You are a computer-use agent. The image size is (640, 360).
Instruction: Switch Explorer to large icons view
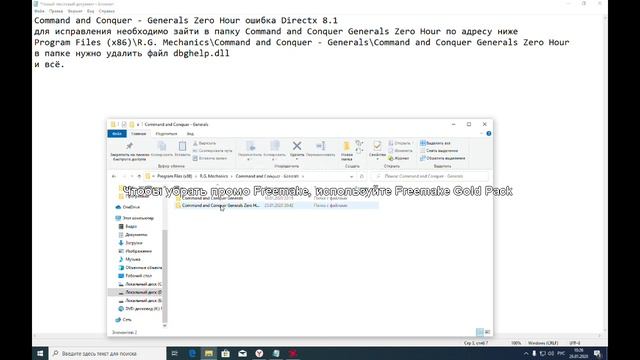(x=487, y=332)
